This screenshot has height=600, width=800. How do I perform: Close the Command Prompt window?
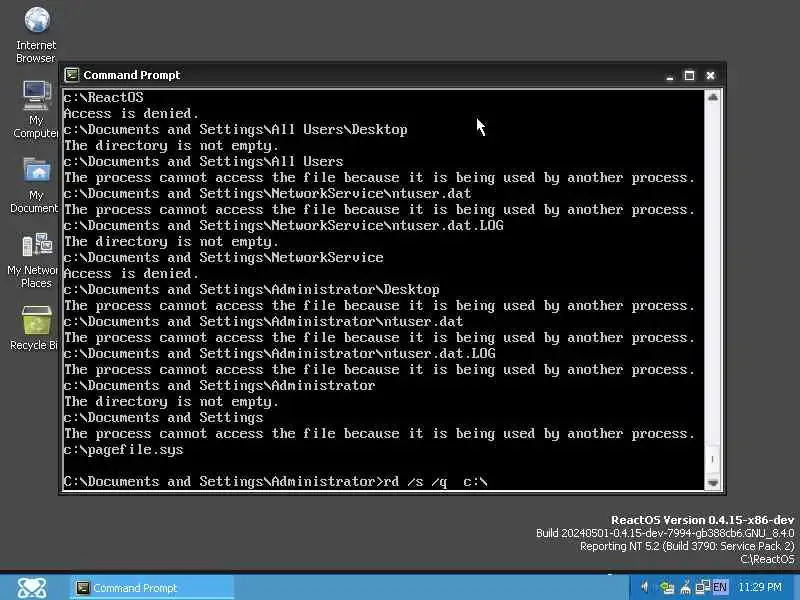(x=710, y=76)
